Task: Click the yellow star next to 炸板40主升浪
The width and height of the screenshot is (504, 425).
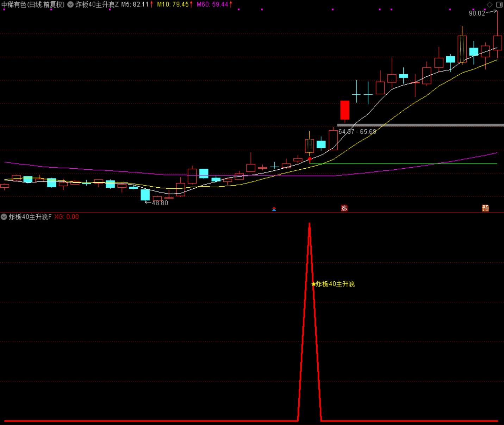Action: coord(313,284)
